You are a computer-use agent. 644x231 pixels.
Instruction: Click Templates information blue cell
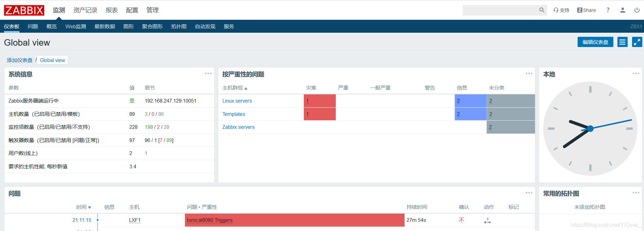point(471,114)
